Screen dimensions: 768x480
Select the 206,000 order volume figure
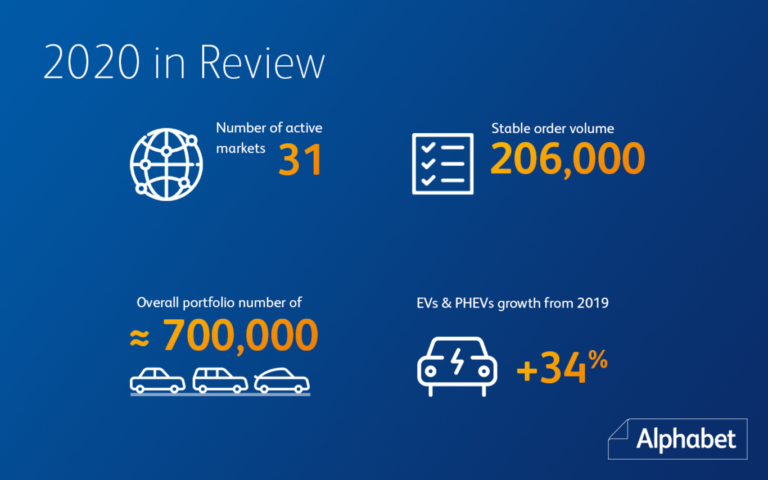(567, 158)
